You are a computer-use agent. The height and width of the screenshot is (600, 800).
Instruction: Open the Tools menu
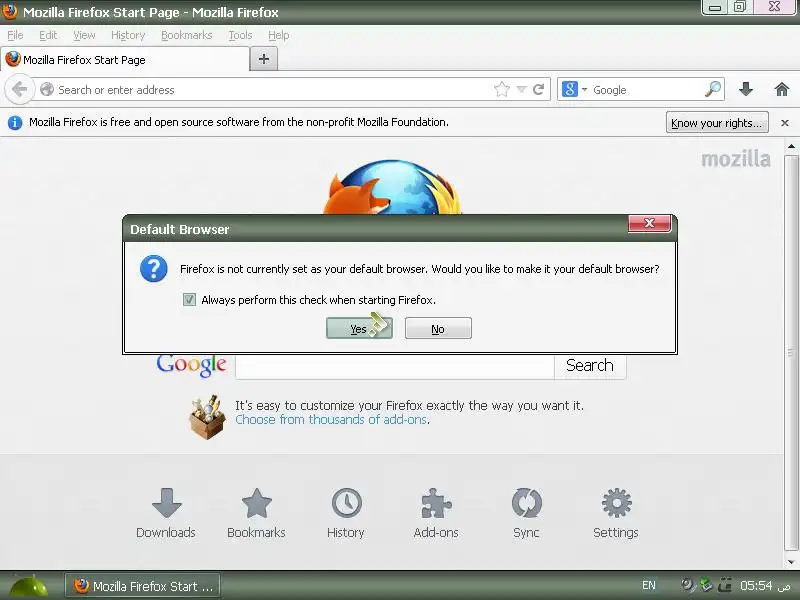coord(240,35)
